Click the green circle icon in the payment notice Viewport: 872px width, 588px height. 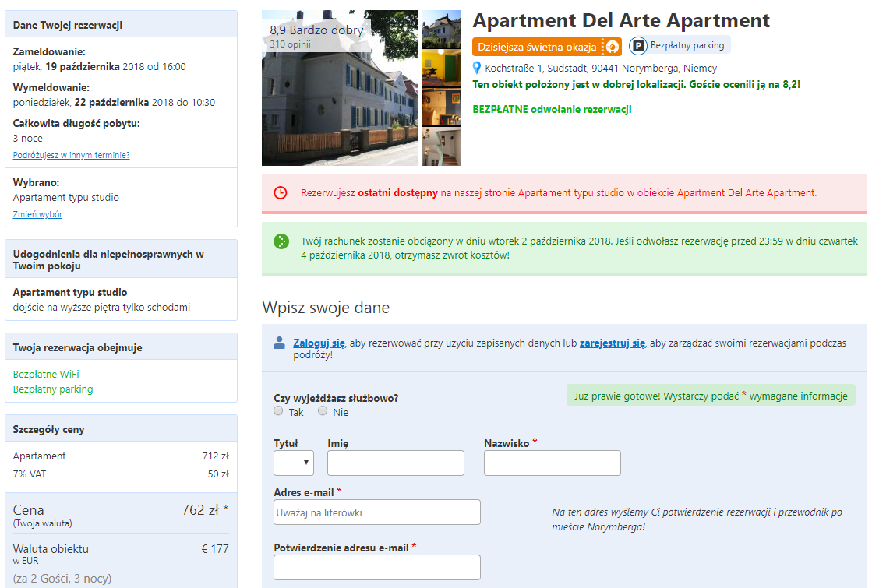281,242
